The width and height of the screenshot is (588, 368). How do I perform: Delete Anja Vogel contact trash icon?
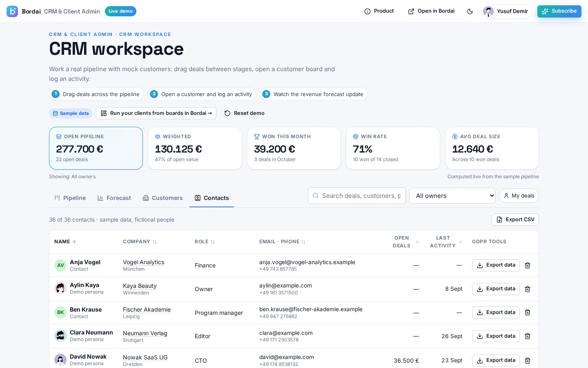pos(528,265)
